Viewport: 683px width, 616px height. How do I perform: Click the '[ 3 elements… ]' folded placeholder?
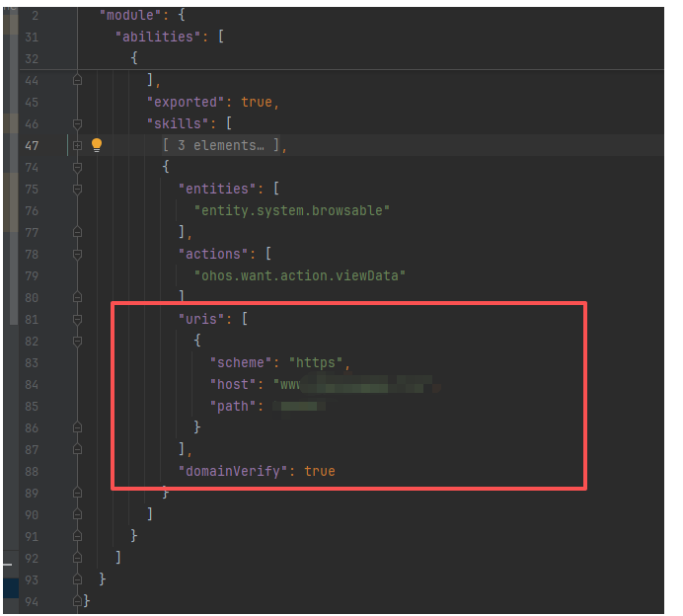tap(221, 145)
